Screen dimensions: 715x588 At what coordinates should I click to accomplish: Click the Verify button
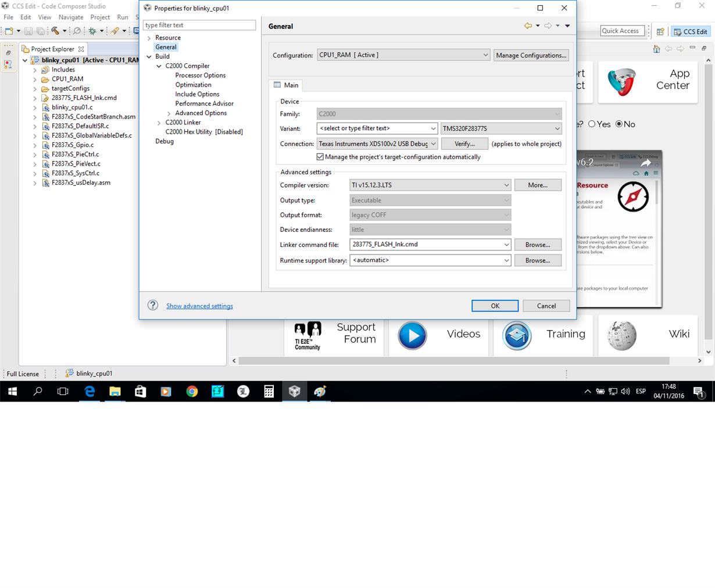(x=464, y=144)
